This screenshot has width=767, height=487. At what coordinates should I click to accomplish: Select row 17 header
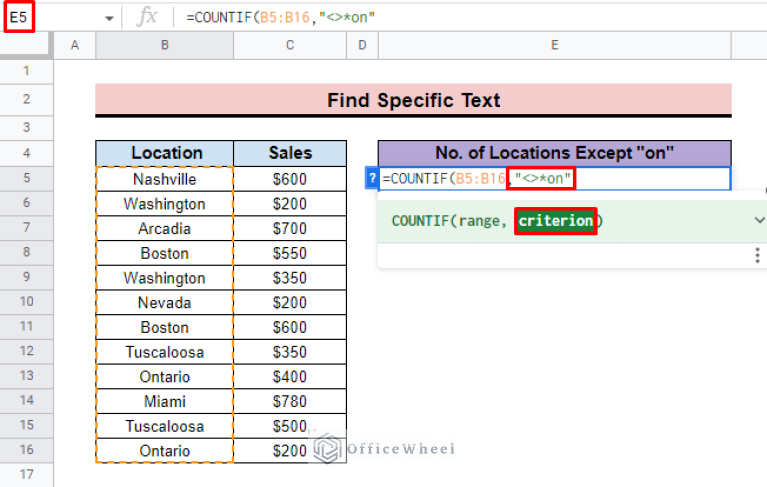click(26, 475)
